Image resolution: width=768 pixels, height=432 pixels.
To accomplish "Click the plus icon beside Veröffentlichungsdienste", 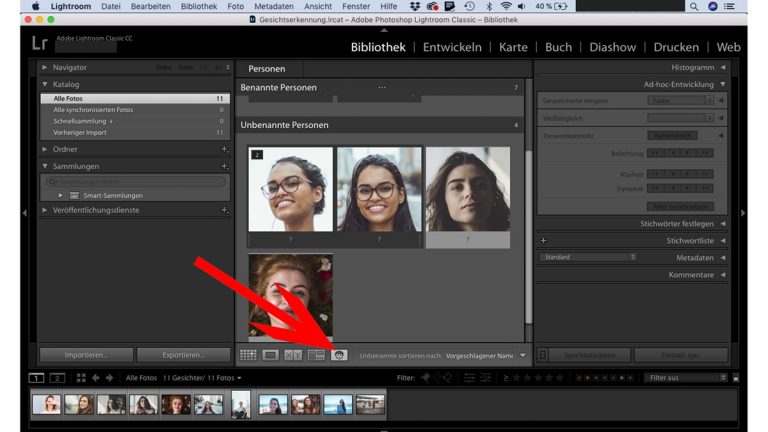I will (x=224, y=211).
